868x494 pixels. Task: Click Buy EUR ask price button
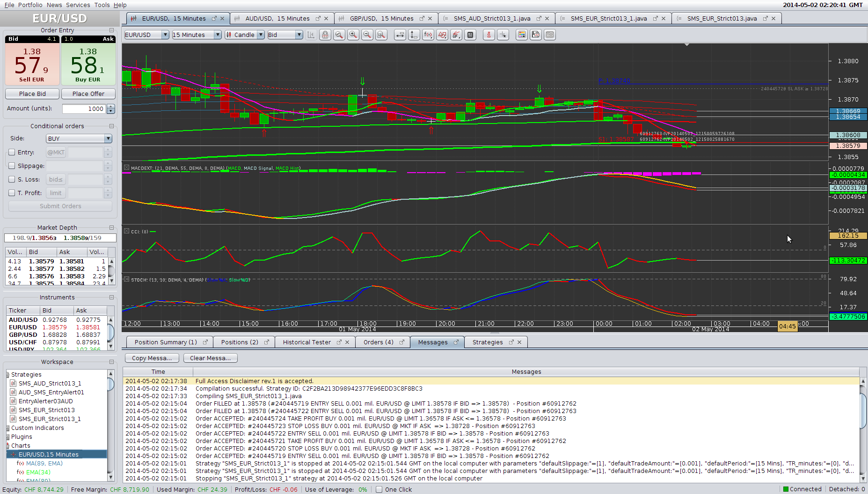coord(88,64)
